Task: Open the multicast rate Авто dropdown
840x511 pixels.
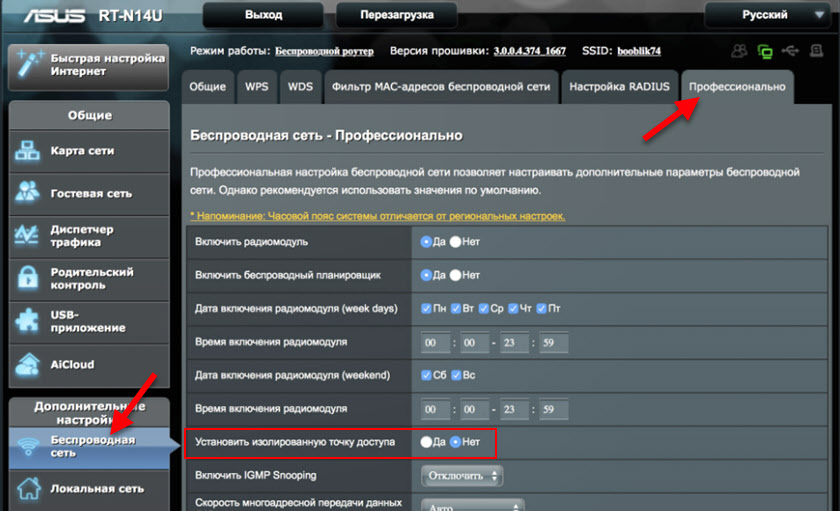Action: (x=472, y=506)
